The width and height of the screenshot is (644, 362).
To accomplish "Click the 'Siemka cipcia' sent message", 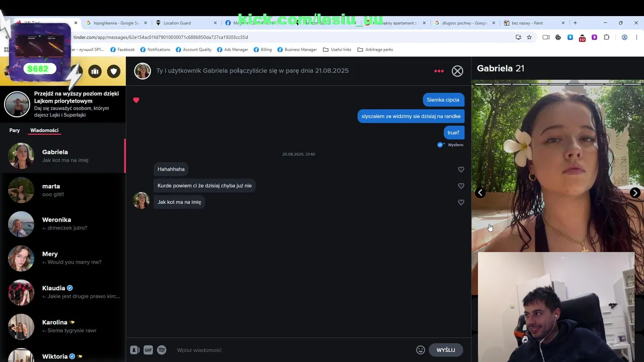I will pos(443,100).
